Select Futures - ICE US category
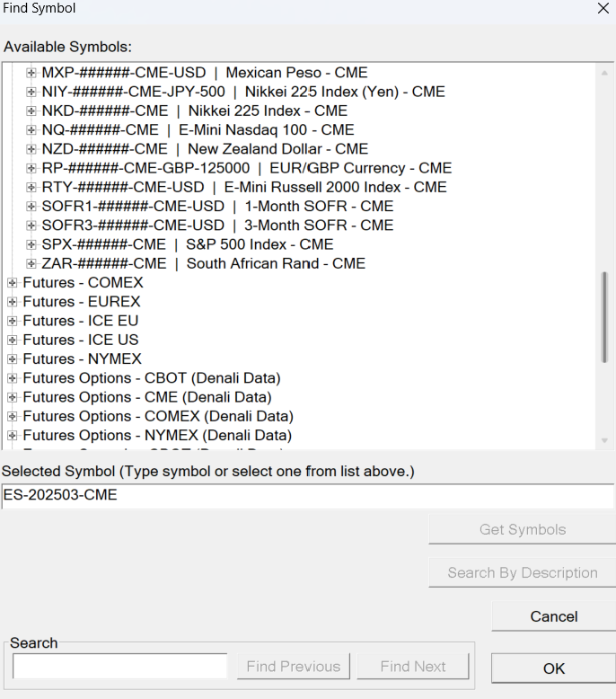The image size is (616, 699). tap(81, 341)
